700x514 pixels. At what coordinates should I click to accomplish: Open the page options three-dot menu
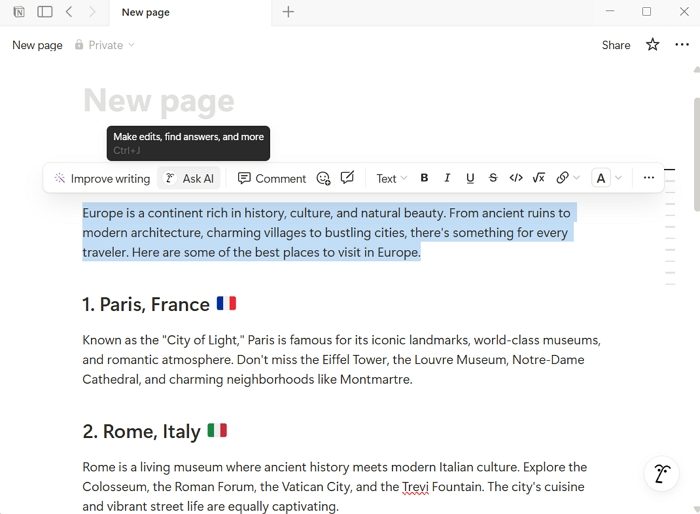682,45
